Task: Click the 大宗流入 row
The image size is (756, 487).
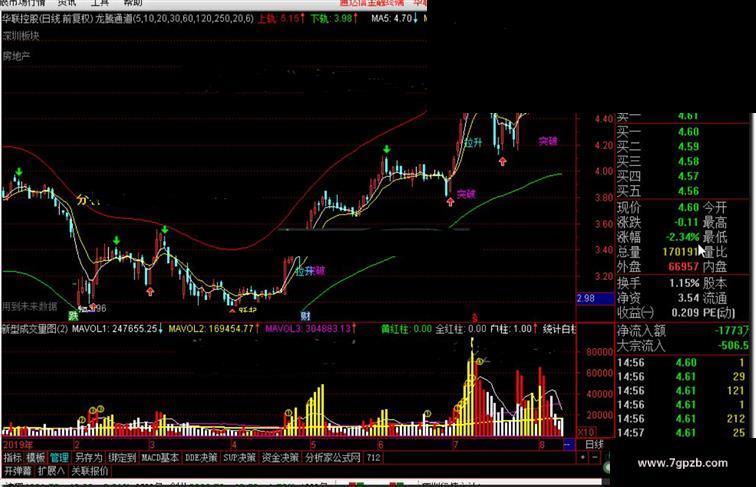Action: (684, 346)
